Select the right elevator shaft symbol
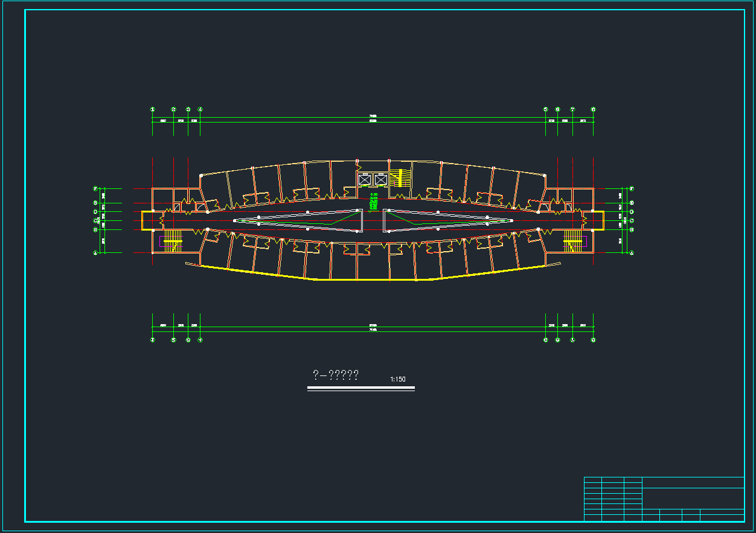This screenshot has width=756, height=533. point(380,179)
